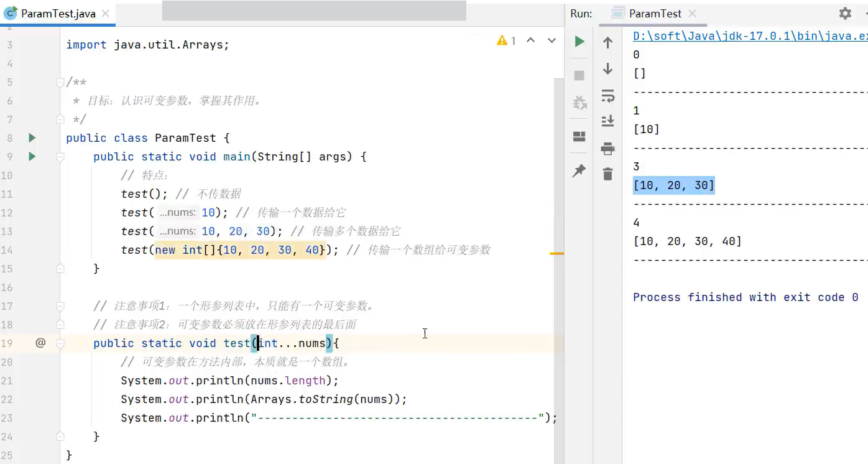868x464 pixels.
Task: Click the dashed string literal on line 23
Action: [398, 418]
